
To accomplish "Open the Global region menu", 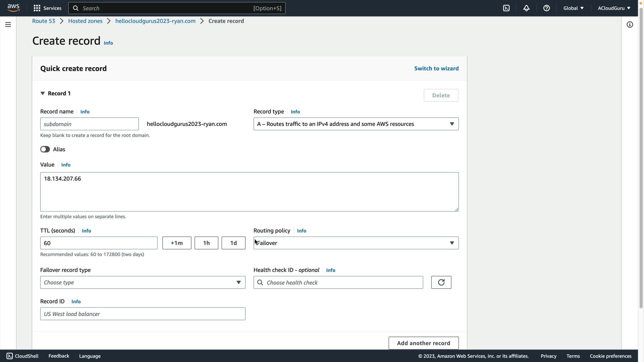I will click(573, 8).
